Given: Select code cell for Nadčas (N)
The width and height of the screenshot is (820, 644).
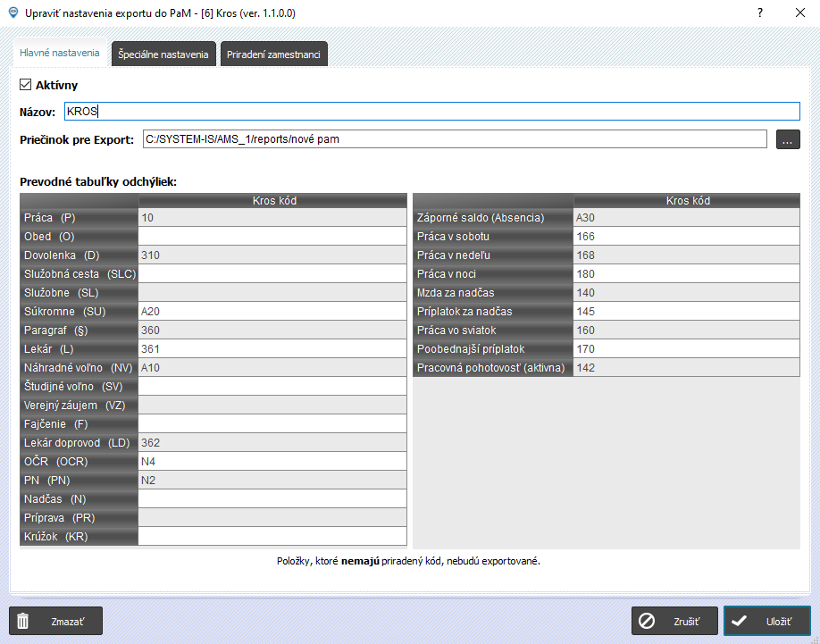Looking at the screenshot, I should pyautogui.click(x=272, y=499).
